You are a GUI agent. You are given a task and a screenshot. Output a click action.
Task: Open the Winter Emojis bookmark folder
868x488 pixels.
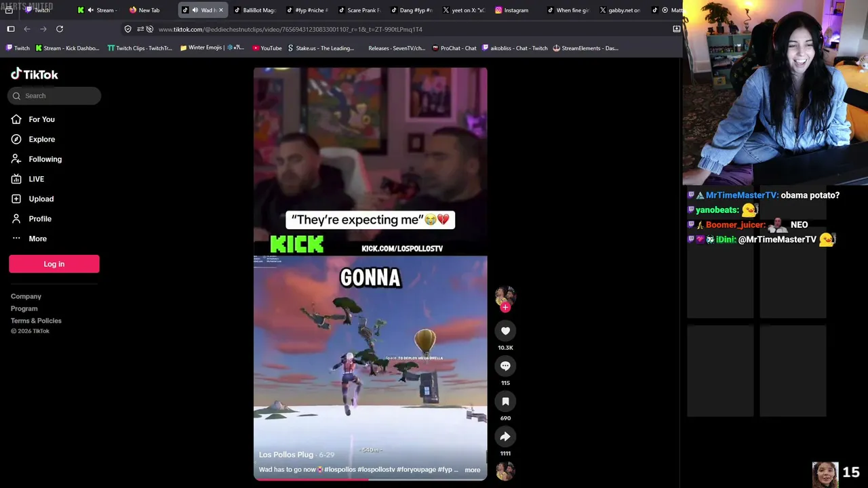coord(212,48)
